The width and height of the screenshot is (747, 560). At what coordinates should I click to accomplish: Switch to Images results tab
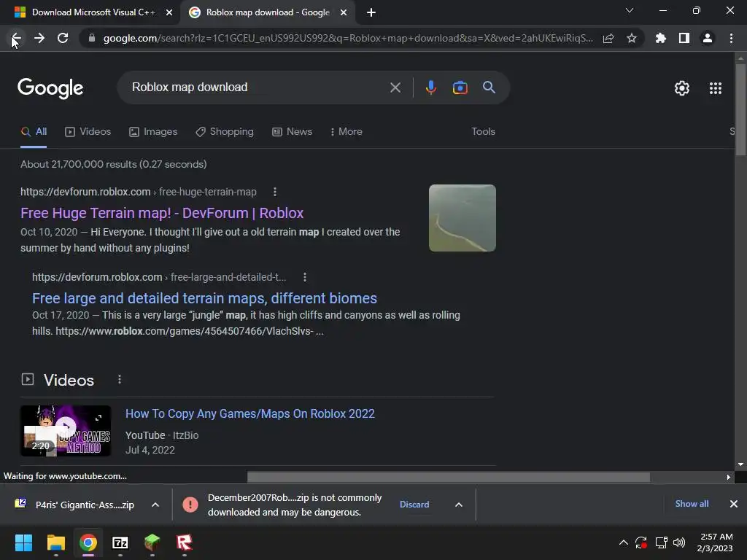tap(153, 132)
